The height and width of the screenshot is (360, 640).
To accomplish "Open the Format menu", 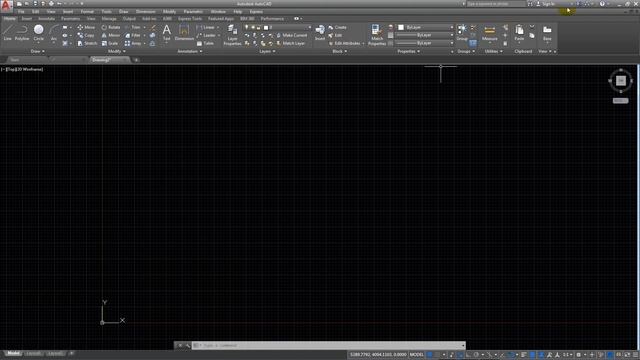I will point(87,11).
